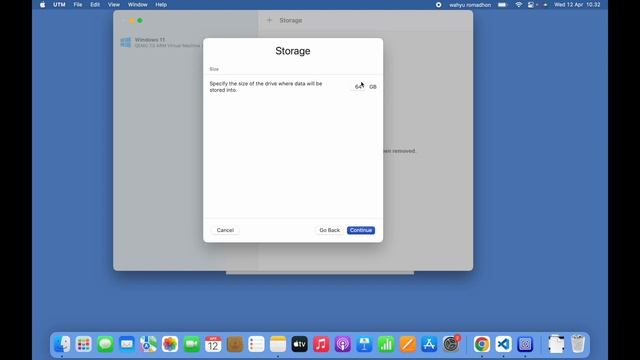Open the Help menu
This screenshot has width=640, height=360.
(161, 5)
